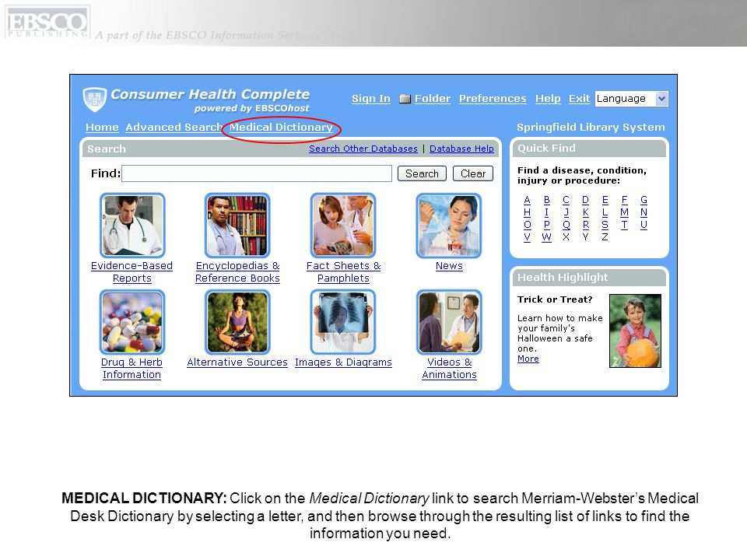
Task: Click the Folder icon in header
Action: tap(405, 99)
